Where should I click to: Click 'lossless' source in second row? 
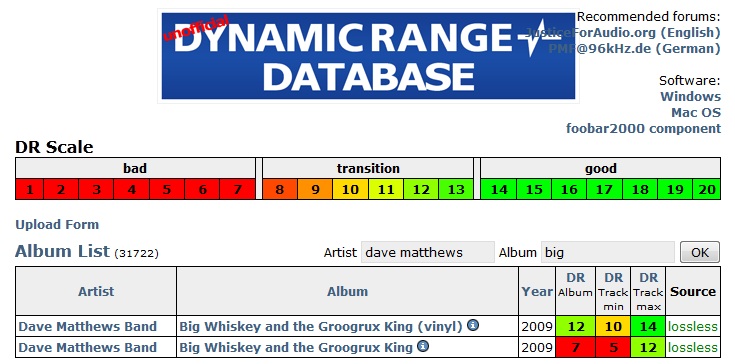(693, 348)
